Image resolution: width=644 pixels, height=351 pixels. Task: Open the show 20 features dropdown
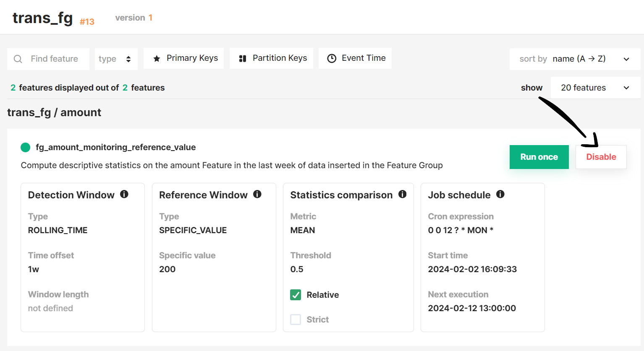595,88
